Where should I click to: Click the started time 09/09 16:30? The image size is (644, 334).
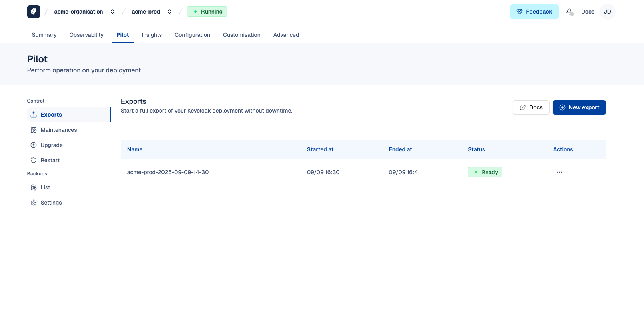coord(323,172)
